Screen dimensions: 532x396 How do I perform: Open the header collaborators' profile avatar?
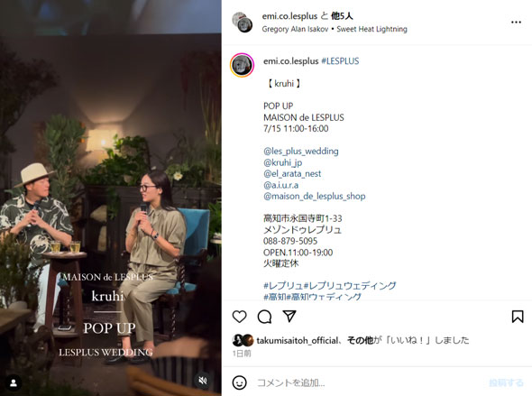coord(243,23)
